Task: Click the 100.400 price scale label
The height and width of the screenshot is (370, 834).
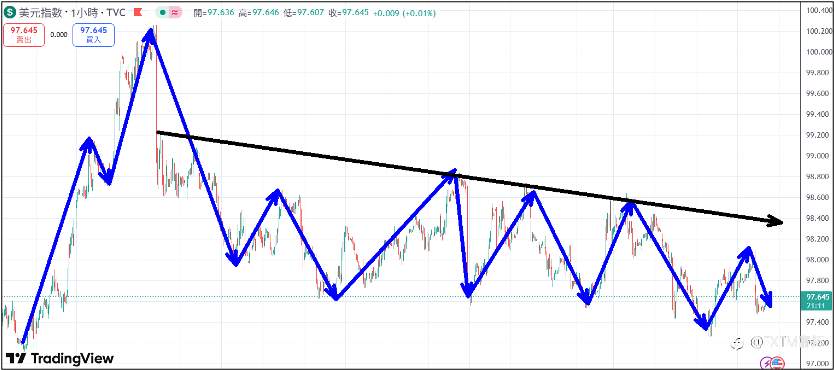Action: 820,10
